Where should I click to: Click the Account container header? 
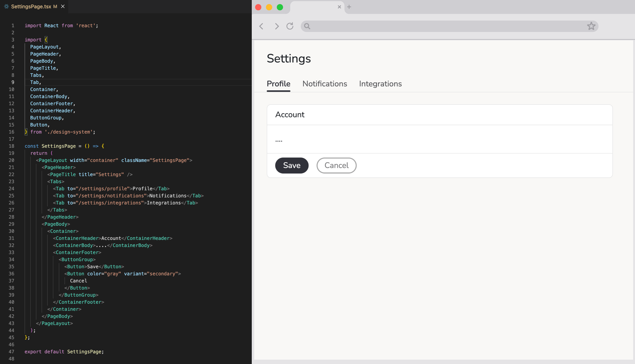[x=290, y=115]
